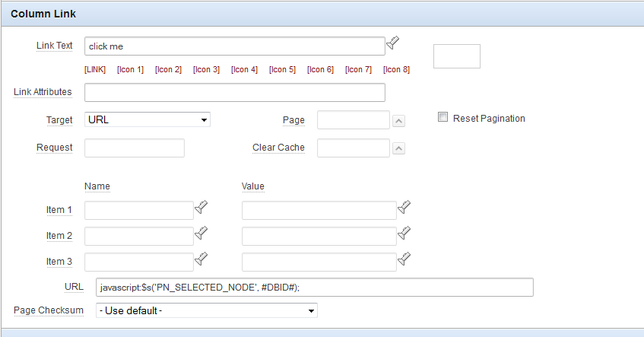Viewport: 644px width, 337px height.
Task: Open help for the Clear Cache label
Action: (x=278, y=148)
